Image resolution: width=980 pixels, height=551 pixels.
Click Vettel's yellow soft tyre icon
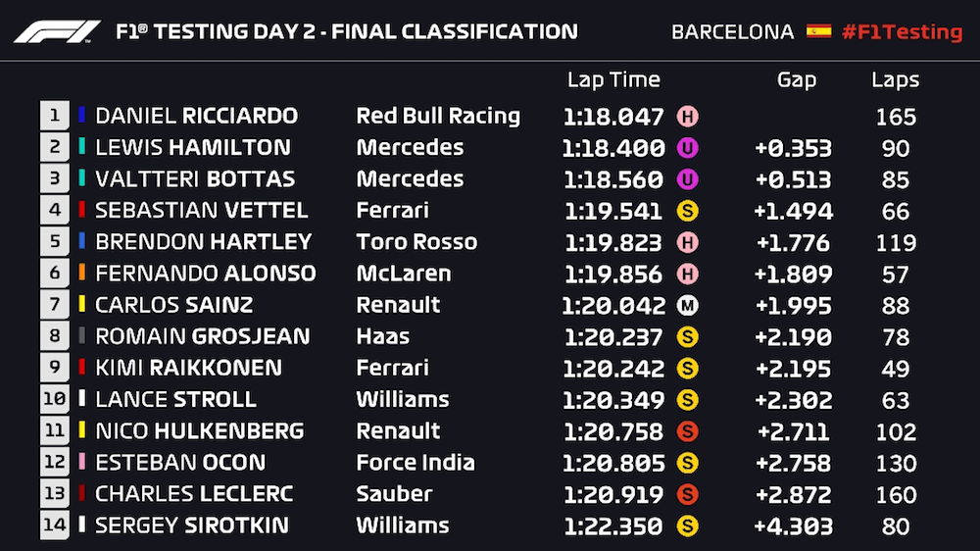[x=687, y=211]
